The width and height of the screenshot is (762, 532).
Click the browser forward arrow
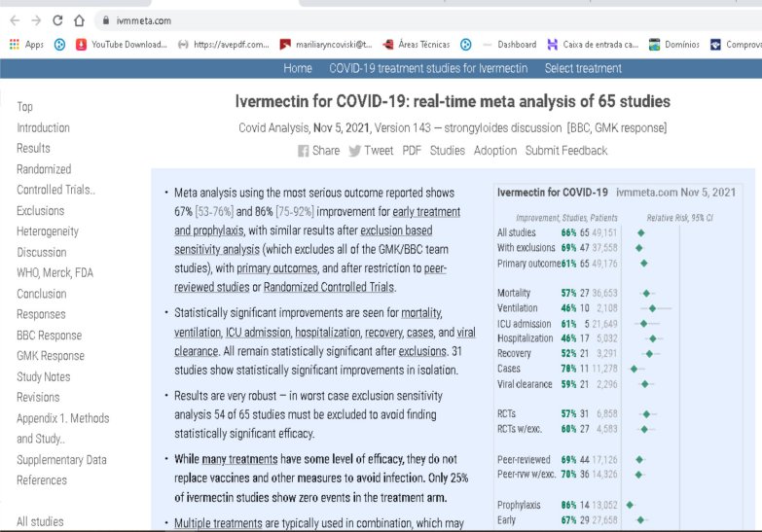pyautogui.click(x=36, y=19)
